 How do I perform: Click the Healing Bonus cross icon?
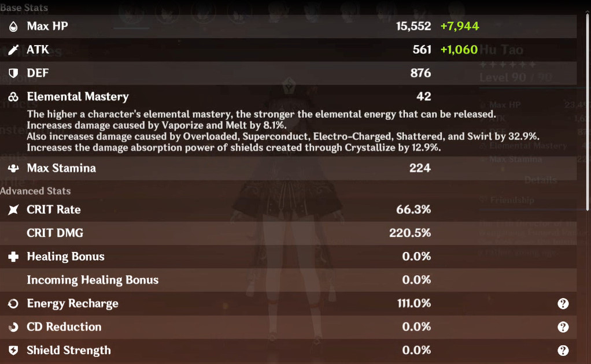(x=13, y=257)
